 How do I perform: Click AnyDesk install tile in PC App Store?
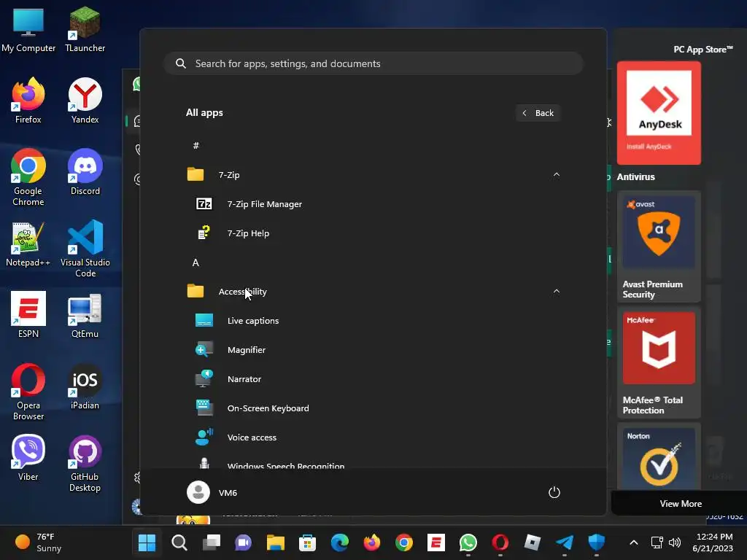[659, 113]
